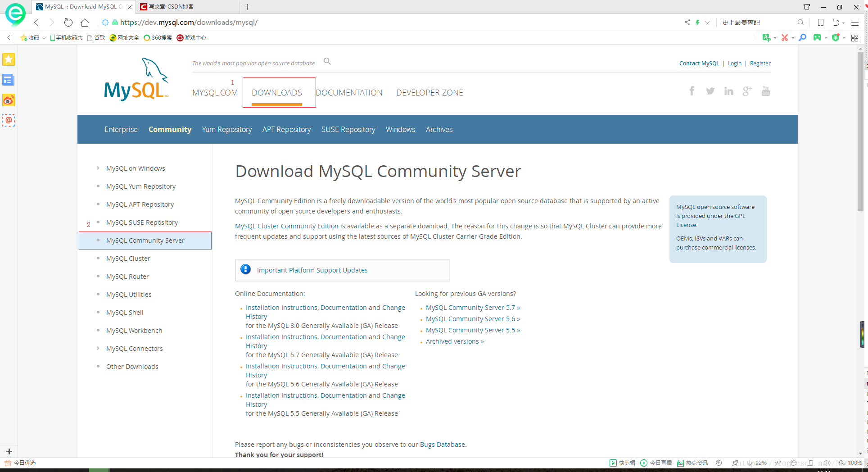Open 今日直播 in status bar

(656, 463)
